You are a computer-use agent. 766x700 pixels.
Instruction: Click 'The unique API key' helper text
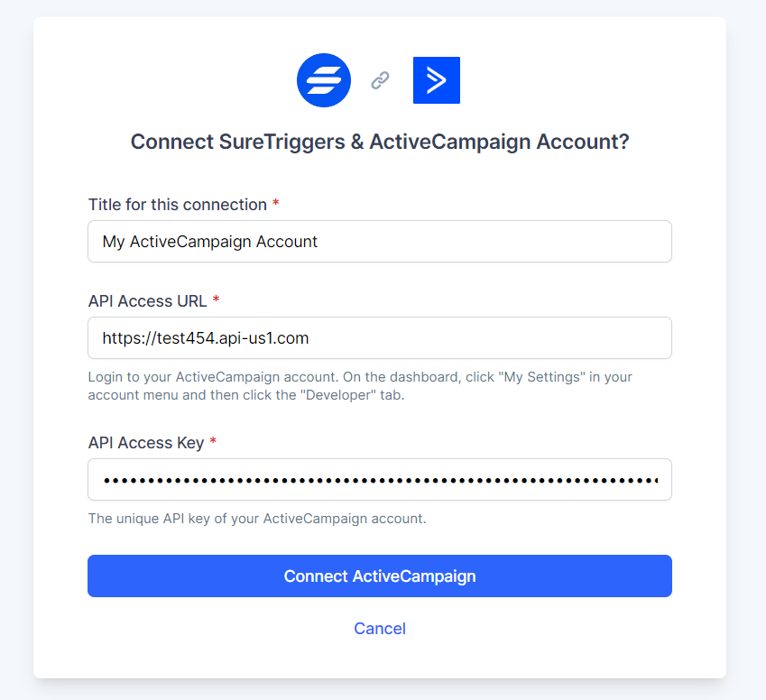click(256, 519)
